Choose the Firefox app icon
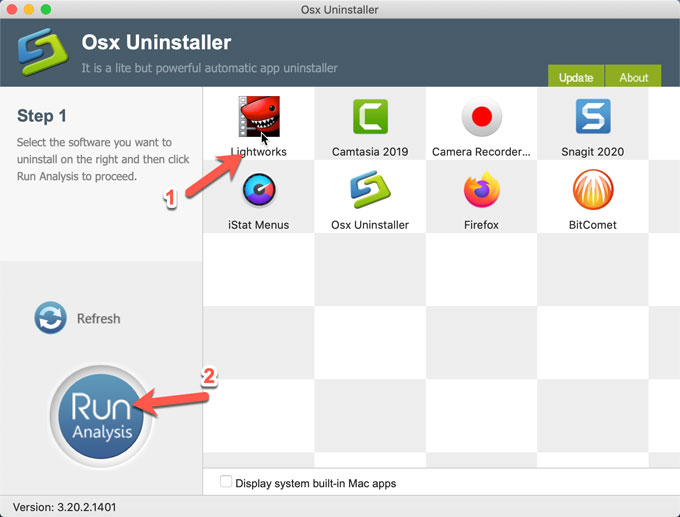Viewport: 680px width, 517px height. (x=481, y=190)
